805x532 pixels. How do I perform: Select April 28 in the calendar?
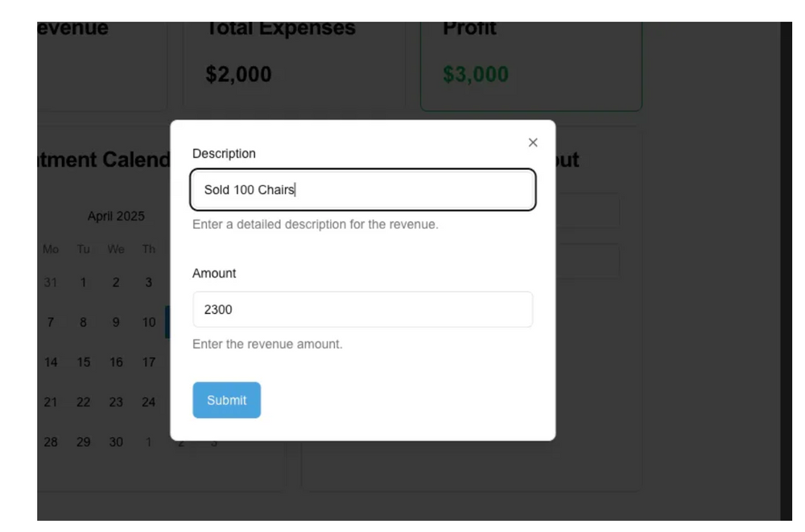coord(50,442)
